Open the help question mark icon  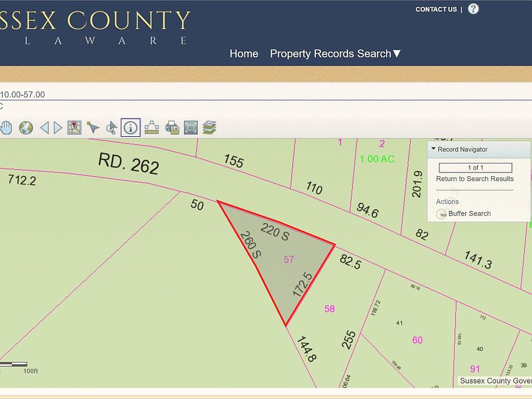tap(473, 9)
